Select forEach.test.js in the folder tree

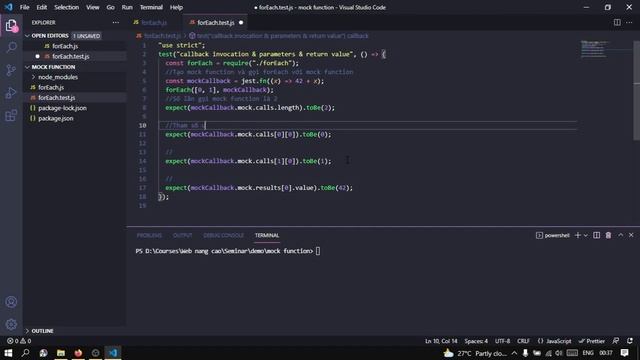pyautogui.click(x=75, y=98)
